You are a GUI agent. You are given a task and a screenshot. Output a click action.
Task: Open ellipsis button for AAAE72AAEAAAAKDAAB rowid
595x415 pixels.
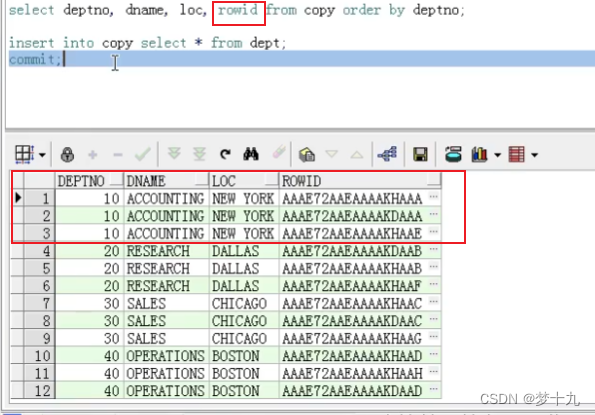click(434, 249)
